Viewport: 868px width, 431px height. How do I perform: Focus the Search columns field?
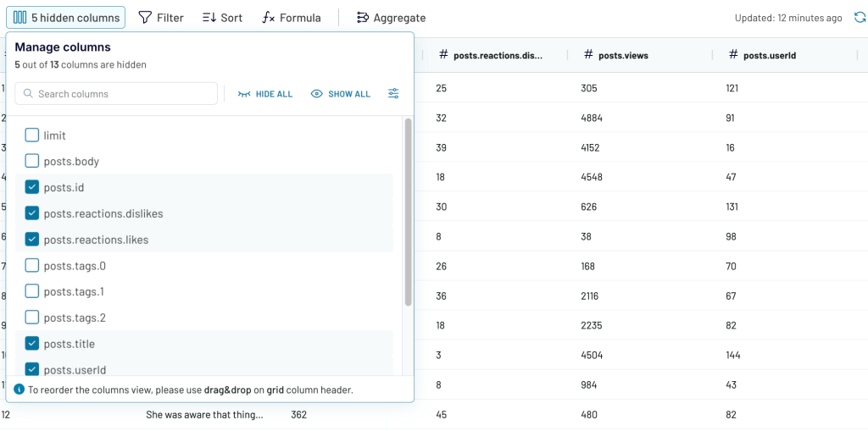(x=115, y=93)
